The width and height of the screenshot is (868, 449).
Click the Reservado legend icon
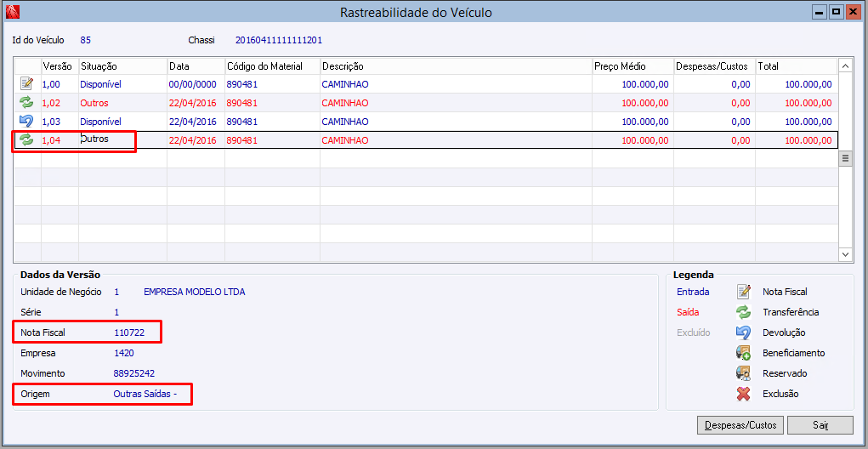pos(743,373)
